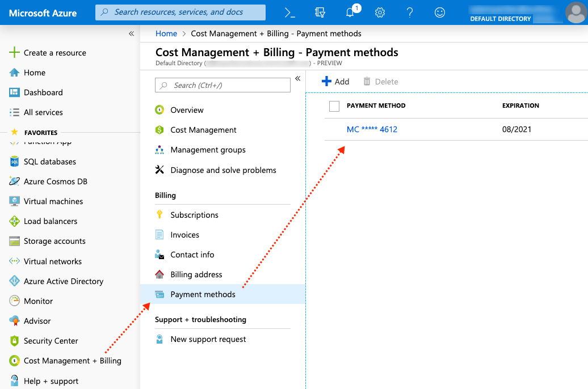Click the FAVORITES star icon
Screen dimensions: 588x389
[x=14, y=132]
